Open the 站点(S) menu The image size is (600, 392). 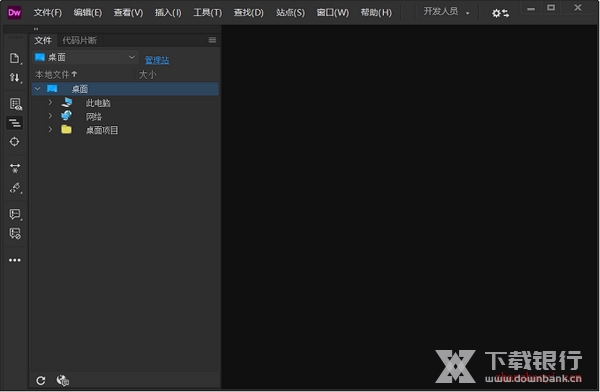pos(290,13)
